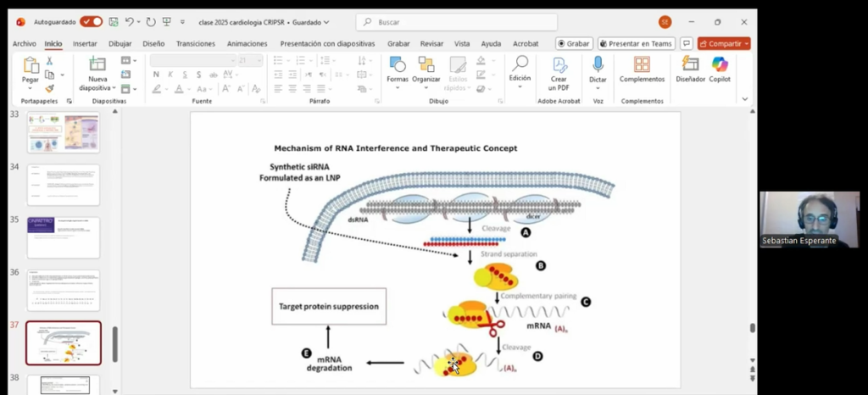
Task: Click the Pegar paste icon
Action: 31,66
